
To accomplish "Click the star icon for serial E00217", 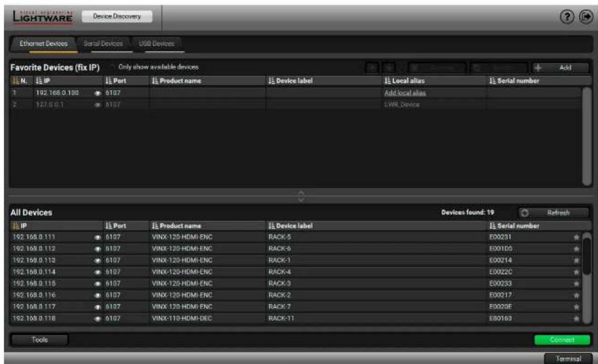I will [x=576, y=296].
